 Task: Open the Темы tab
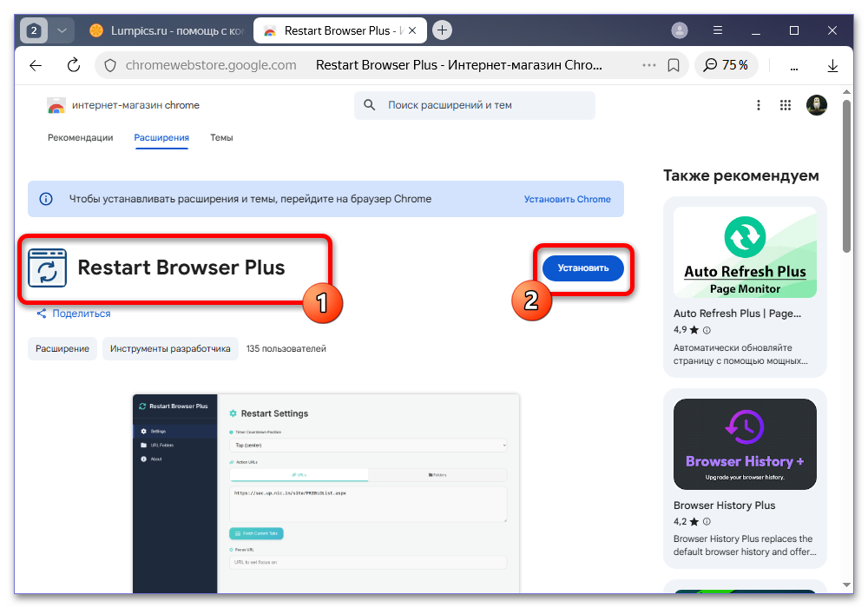point(221,137)
